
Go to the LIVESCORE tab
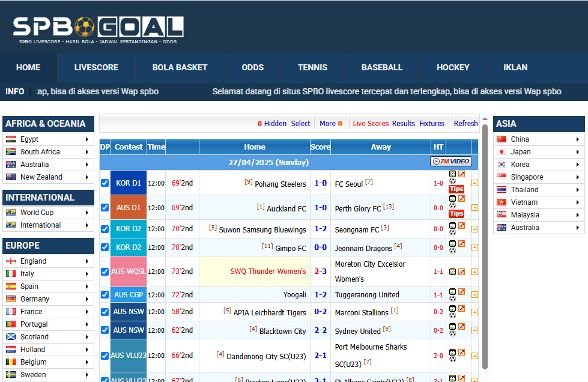click(96, 68)
